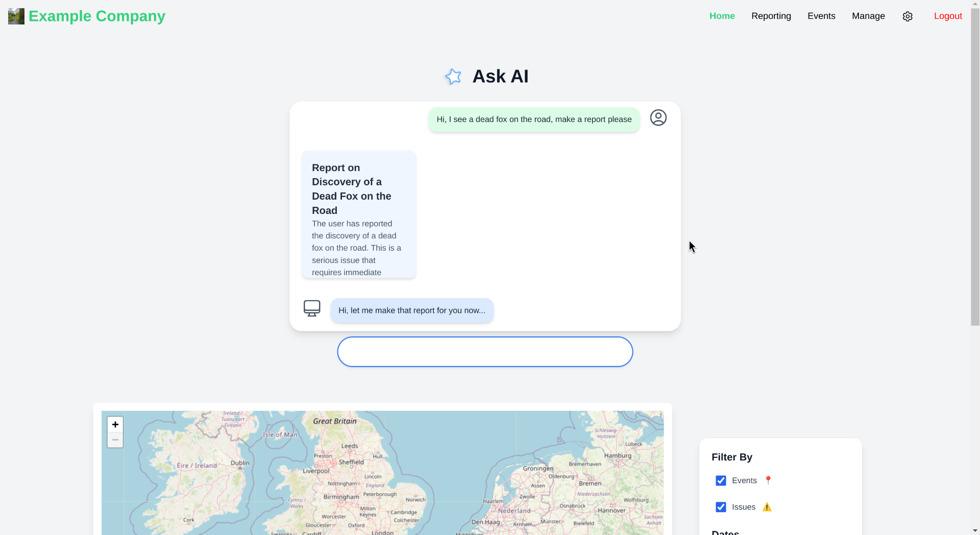Uncheck the Events filter checkbox
Screen dimensions: 980x535
pos(721,480)
